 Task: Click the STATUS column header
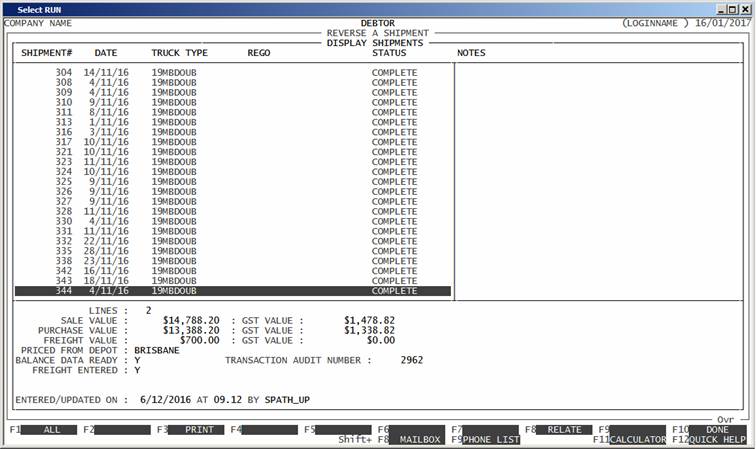[389, 53]
